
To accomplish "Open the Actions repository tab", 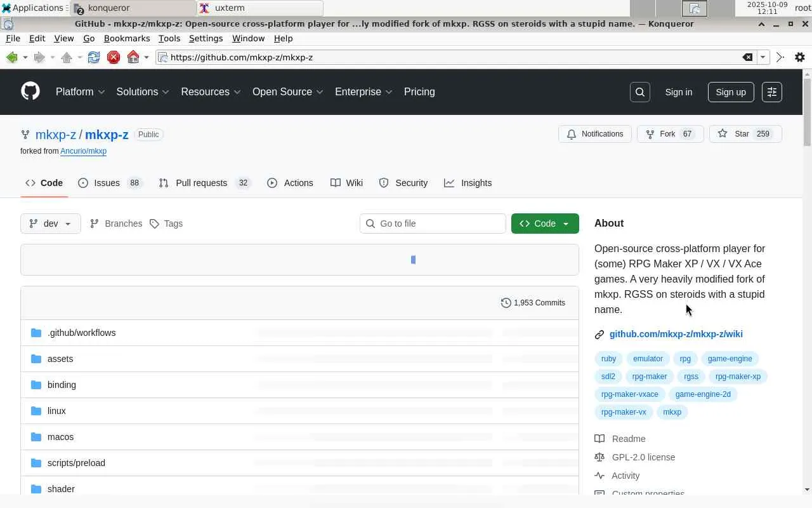I will coord(290,183).
